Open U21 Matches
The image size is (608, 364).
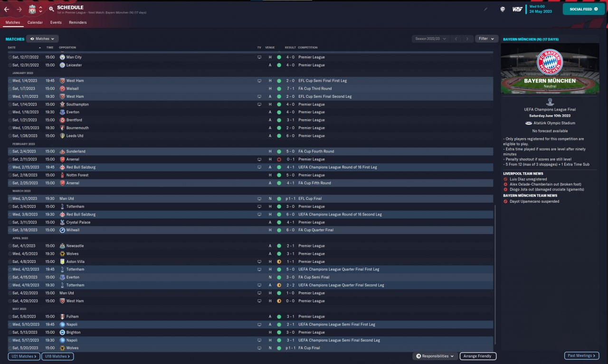point(24,356)
